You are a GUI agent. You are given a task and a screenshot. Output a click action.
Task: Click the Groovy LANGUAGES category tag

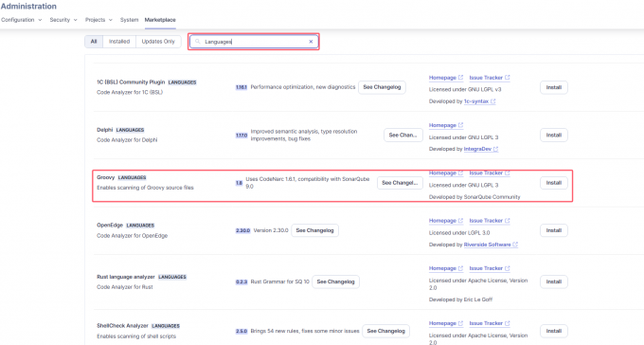click(x=132, y=177)
